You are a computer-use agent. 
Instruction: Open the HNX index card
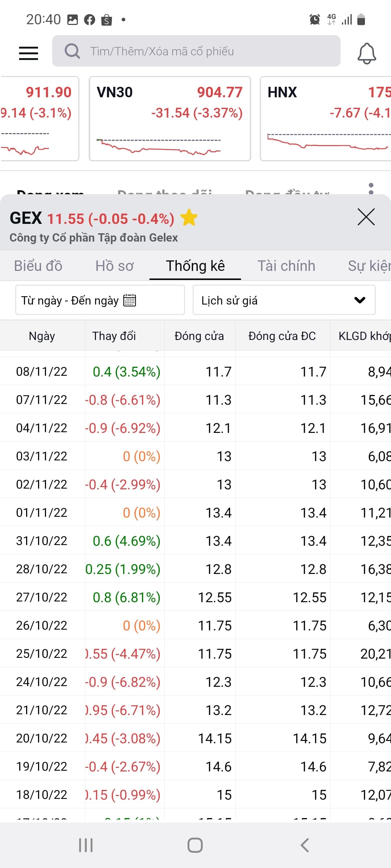pyautogui.click(x=326, y=118)
